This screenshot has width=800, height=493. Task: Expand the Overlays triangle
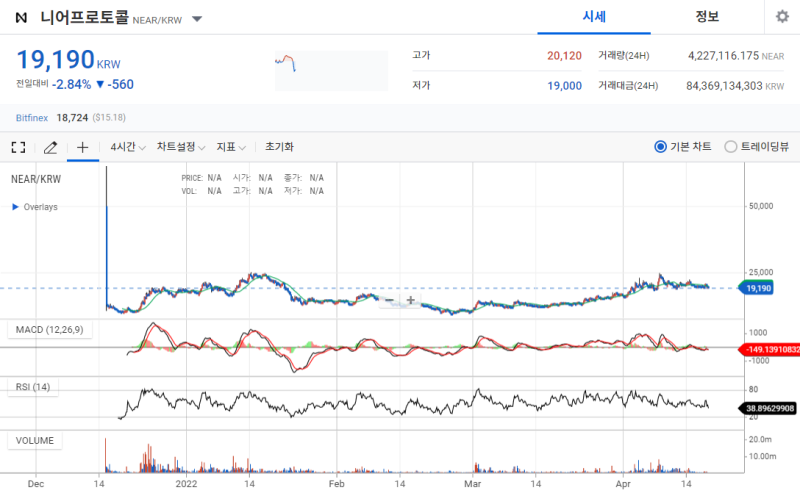15,207
